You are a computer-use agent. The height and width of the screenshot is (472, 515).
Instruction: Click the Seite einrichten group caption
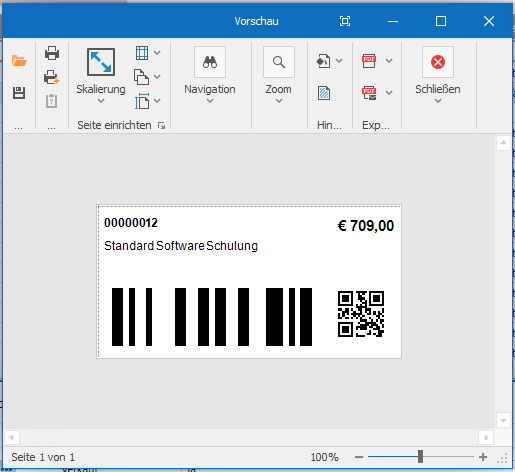pos(114,125)
